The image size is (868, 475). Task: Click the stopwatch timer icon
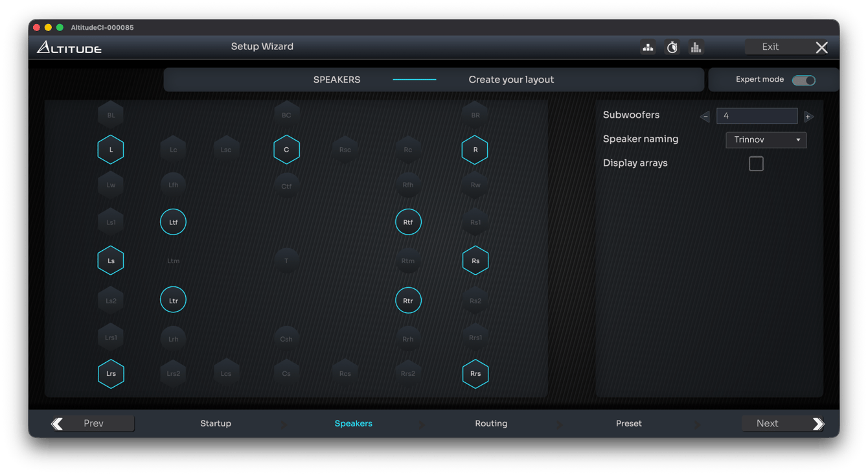(672, 47)
